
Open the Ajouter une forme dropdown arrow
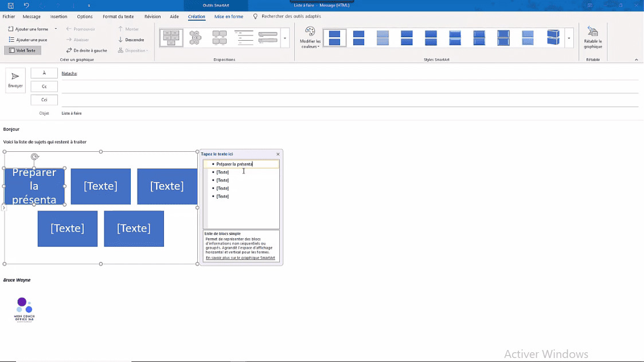coord(56,29)
